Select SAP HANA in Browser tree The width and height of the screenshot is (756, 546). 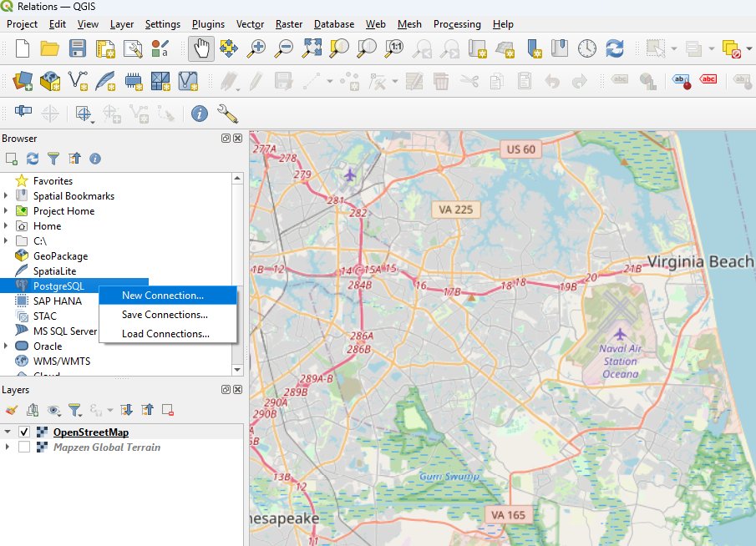tap(58, 301)
